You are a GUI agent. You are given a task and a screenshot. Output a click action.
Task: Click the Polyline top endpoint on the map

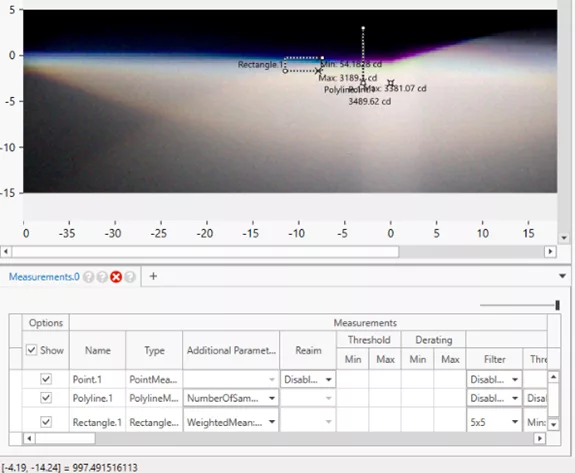pos(363,28)
